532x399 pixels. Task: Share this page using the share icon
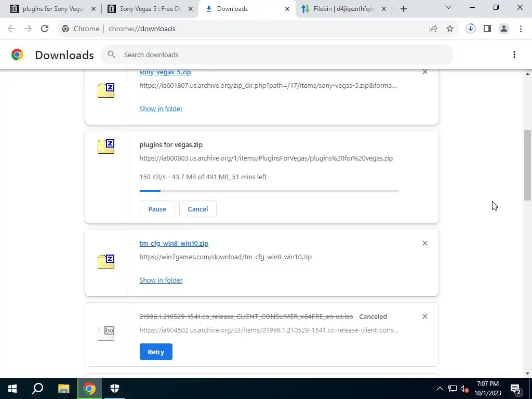(433, 29)
